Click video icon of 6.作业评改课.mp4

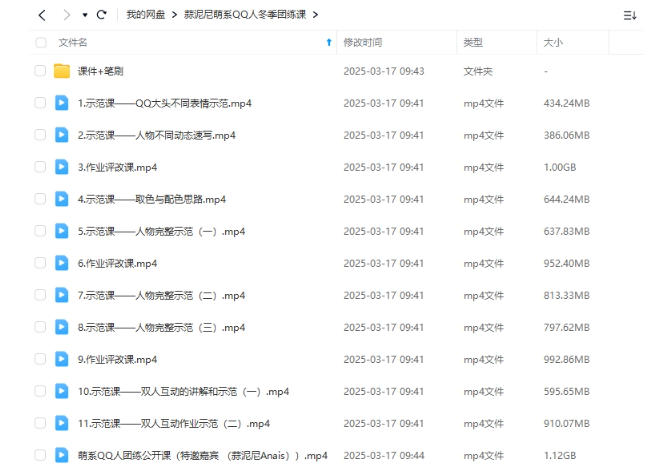click(x=62, y=263)
